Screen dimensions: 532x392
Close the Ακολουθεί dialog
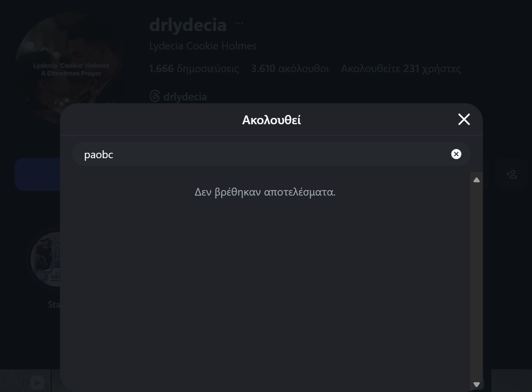point(464,120)
